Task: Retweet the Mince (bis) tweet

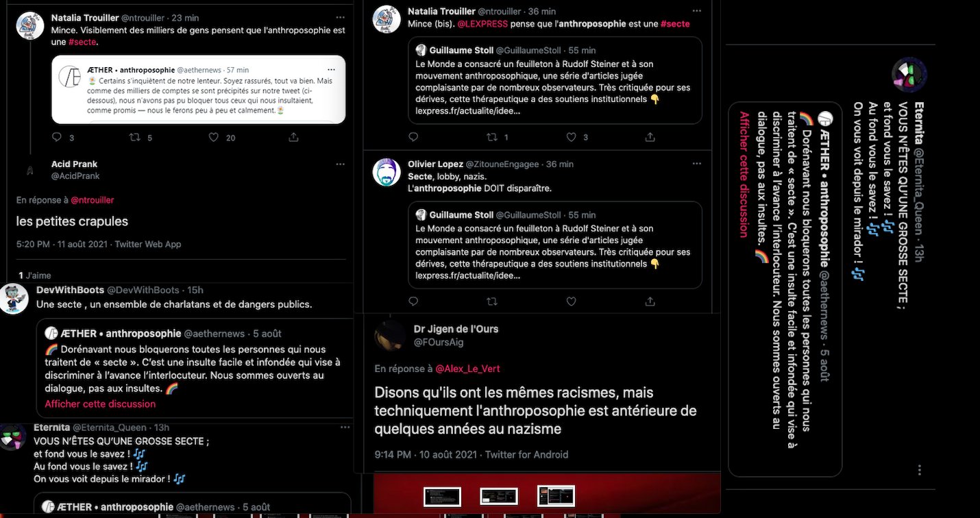Action: pyautogui.click(x=492, y=137)
